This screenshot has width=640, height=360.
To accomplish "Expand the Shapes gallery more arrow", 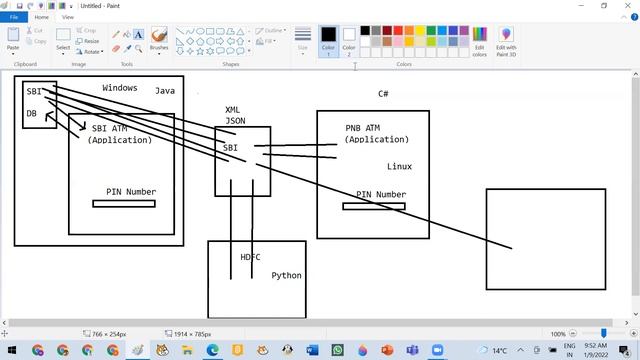I will 249,51.
